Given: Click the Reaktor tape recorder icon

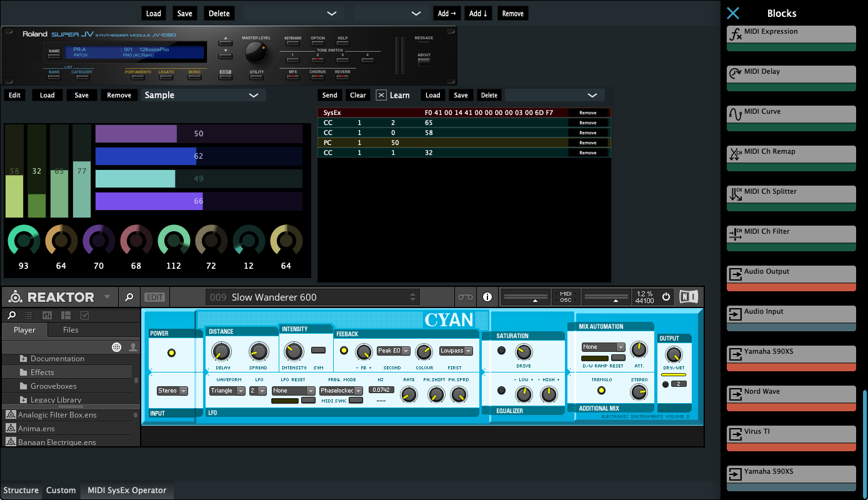Looking at the screenshot, I should tap(465, 297).
